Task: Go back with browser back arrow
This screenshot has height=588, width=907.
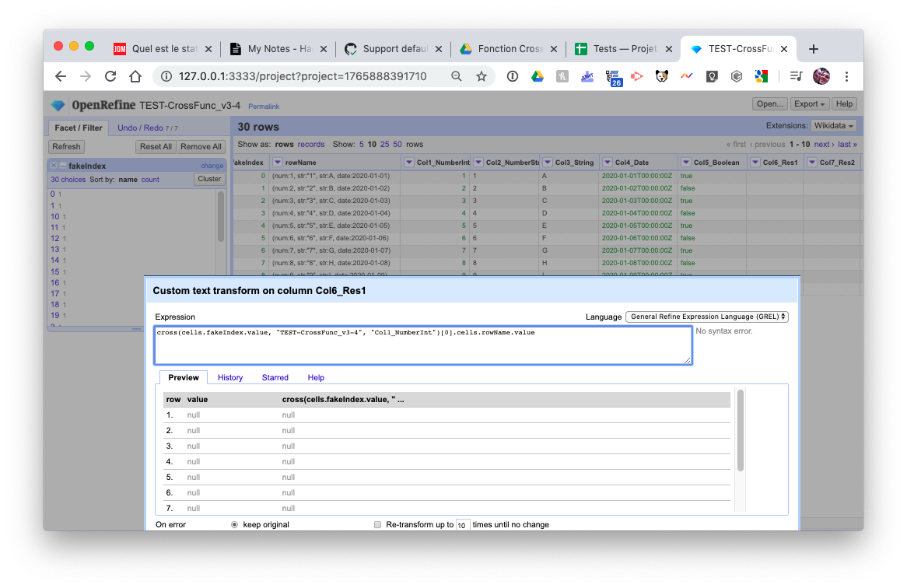Action: point(61,76)
